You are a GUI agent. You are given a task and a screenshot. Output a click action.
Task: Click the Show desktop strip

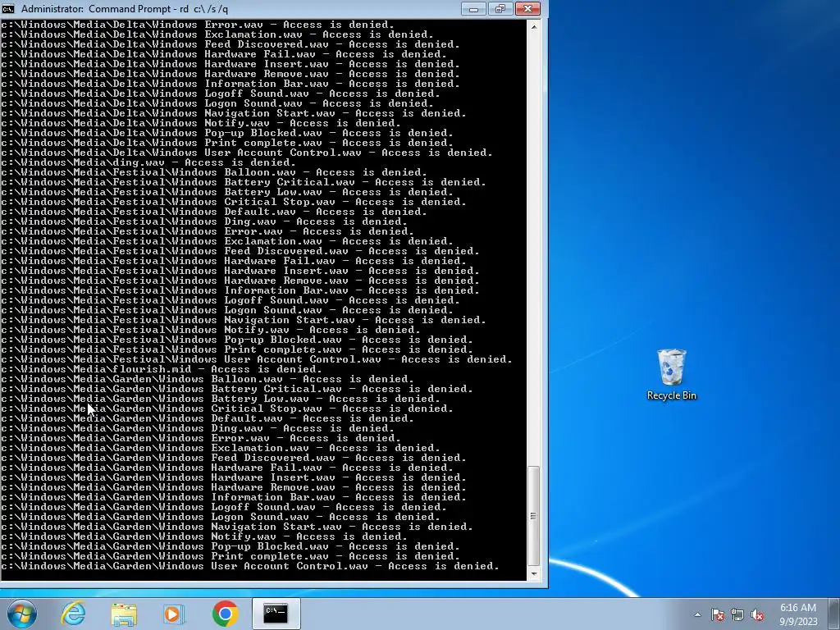pos(835,614)
